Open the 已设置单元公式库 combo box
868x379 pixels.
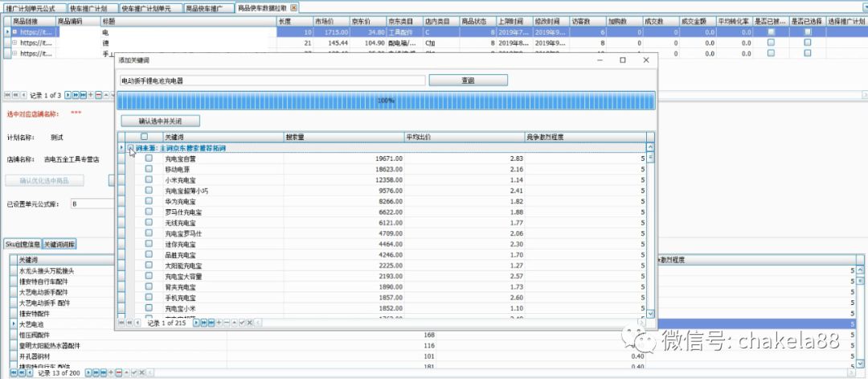click(92, 204)
